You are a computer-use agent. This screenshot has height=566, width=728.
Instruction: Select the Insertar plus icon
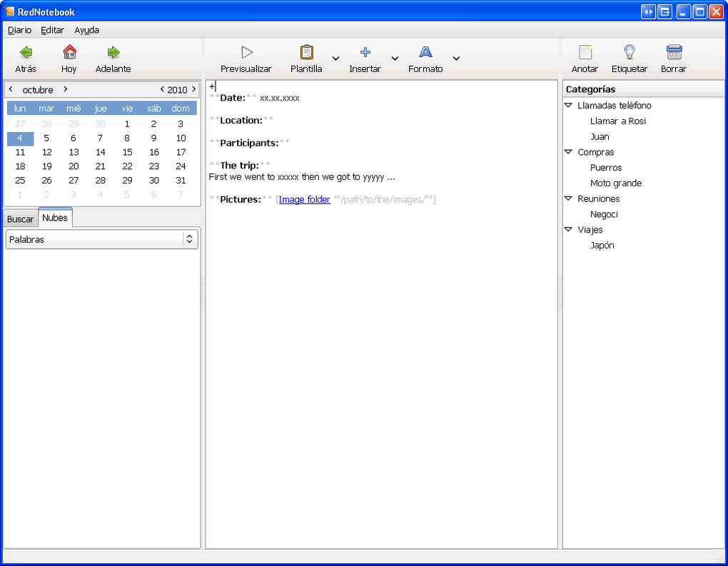coord(365,51)
